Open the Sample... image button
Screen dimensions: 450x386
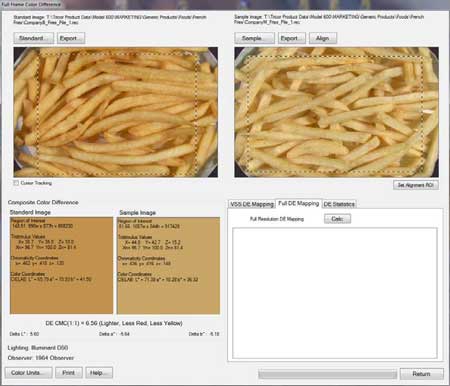(254, 38)
